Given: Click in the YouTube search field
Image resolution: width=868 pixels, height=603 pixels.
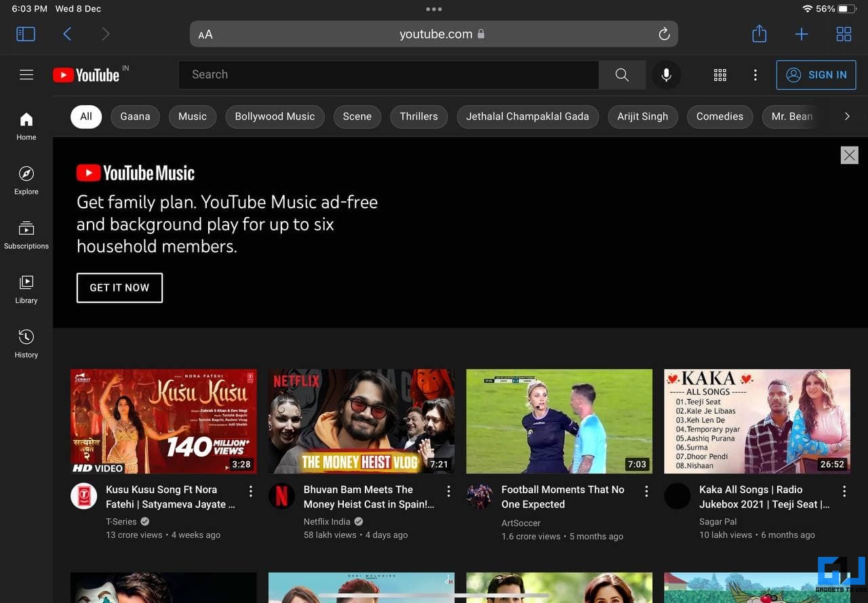Looking at the screenshot, I should click(389, 75).
